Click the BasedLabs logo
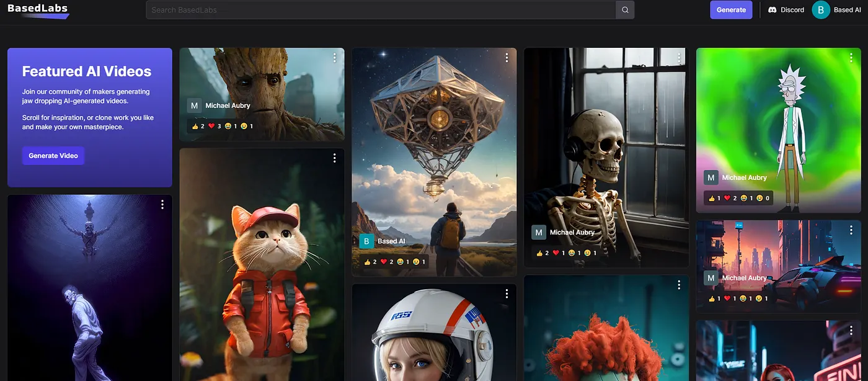Viewport: 868px width, 381px height. point(38,10)
